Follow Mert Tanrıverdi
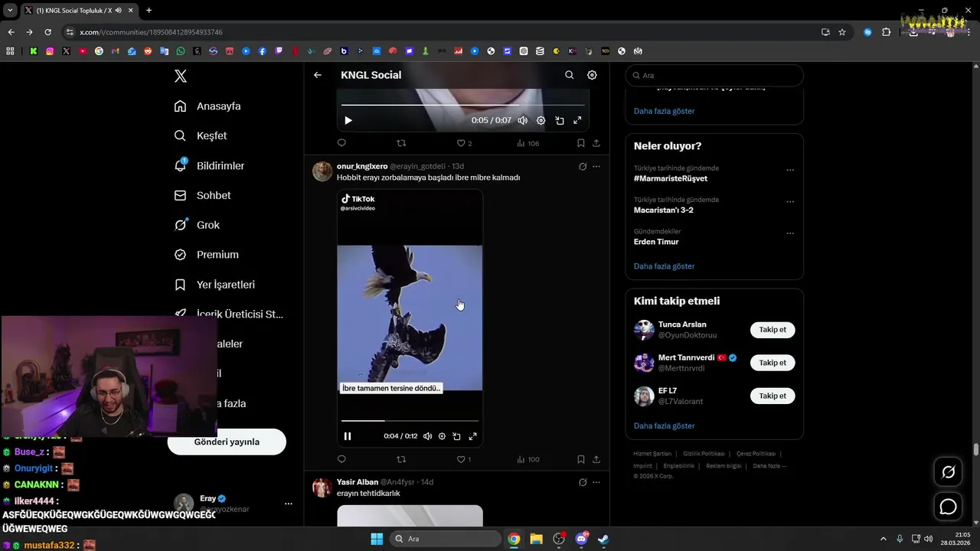Screen dimensions: 980x551 tap(773, 363)
